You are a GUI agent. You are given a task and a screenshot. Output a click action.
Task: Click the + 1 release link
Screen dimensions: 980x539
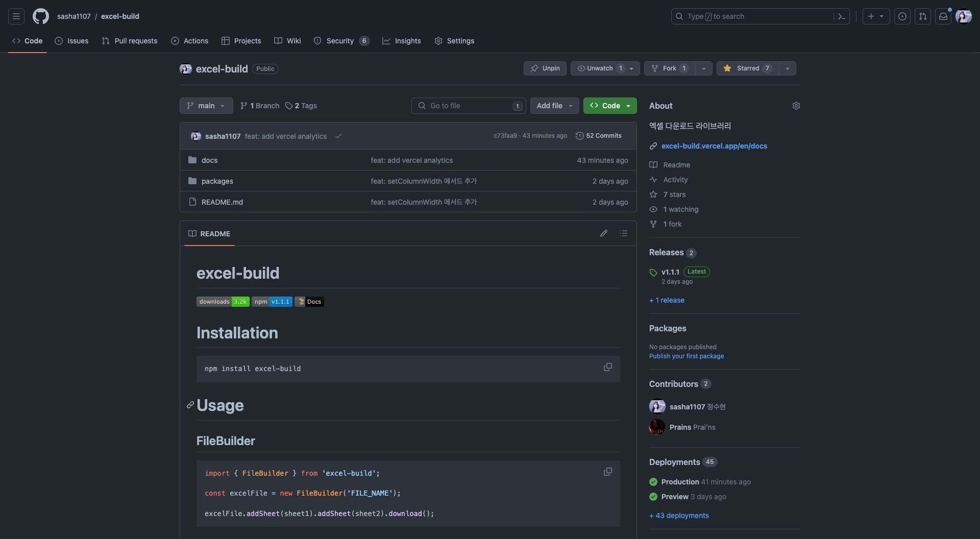coord(667,300)
